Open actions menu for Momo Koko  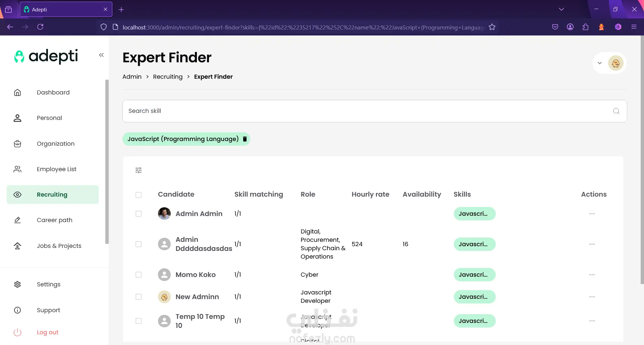(x=592, y=275)
